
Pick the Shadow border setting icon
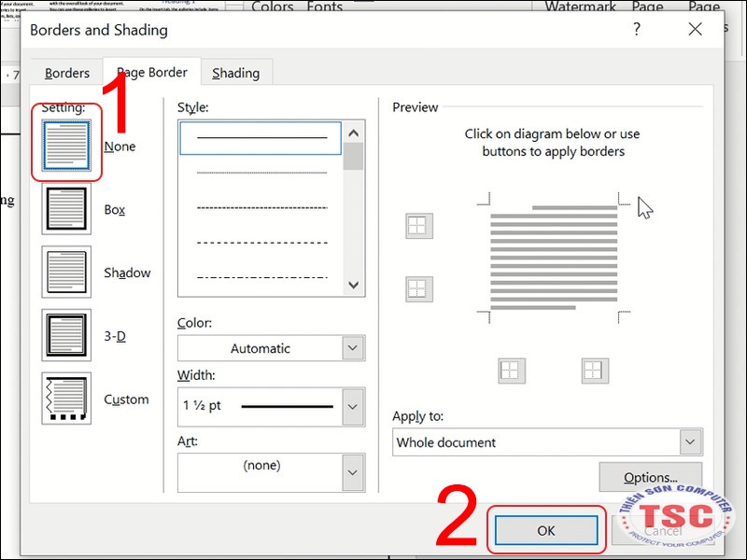tap(66, 273)
